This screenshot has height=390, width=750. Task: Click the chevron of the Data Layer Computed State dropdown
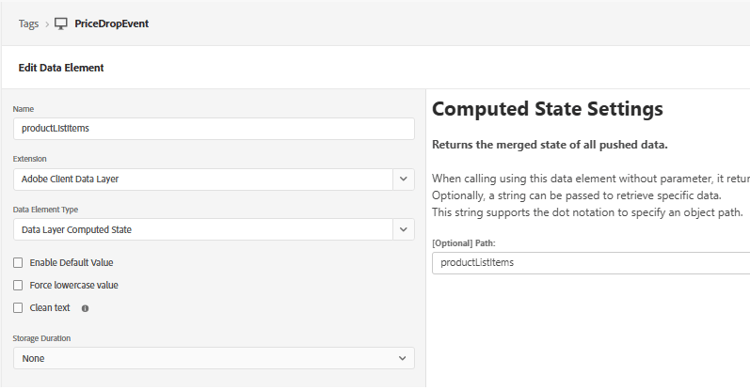click(x=404, y=230)
